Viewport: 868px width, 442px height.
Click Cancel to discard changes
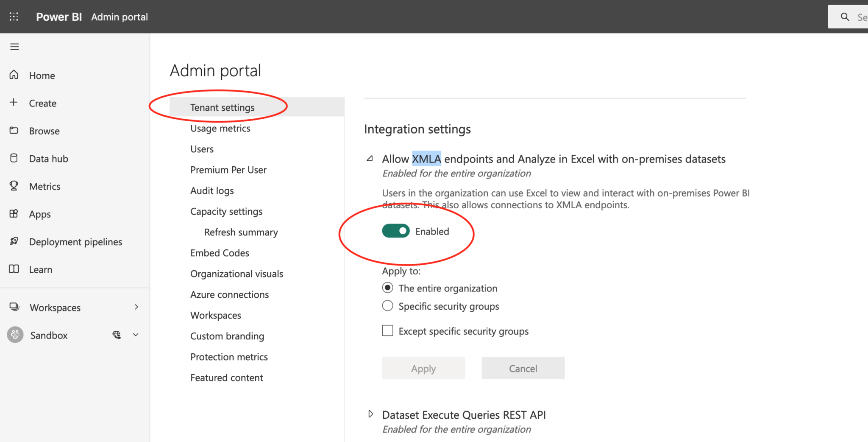[523, 368]
